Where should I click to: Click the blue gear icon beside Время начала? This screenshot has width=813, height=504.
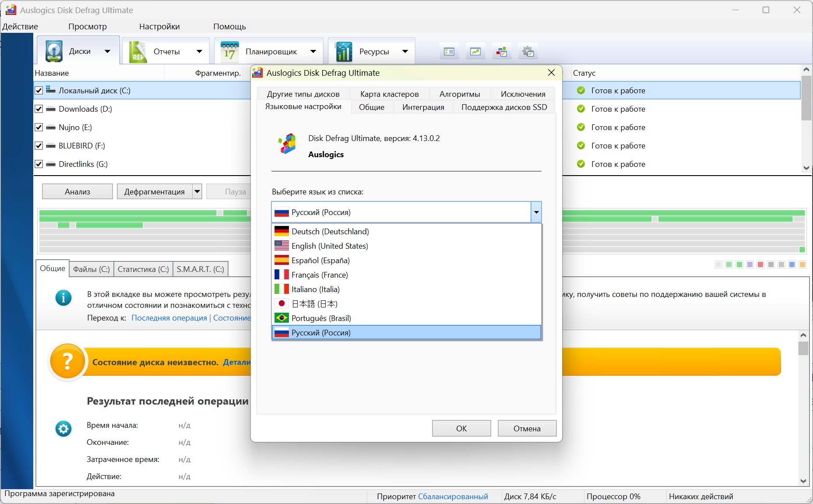point(63,429)
